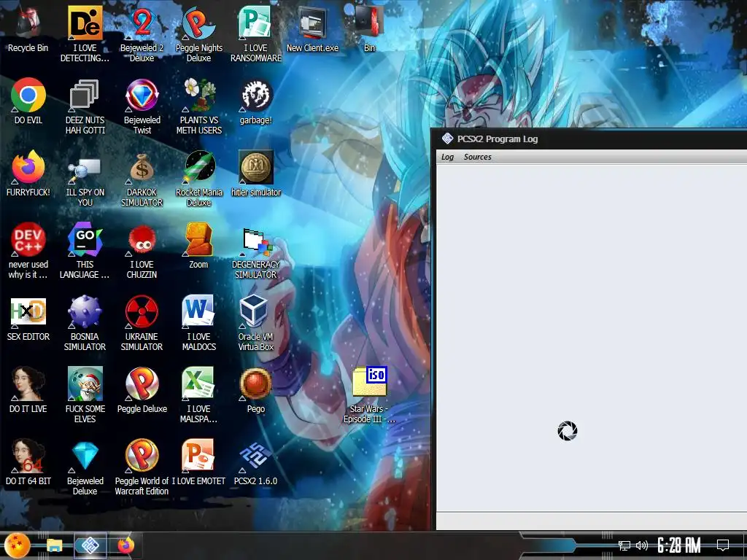Viewport: 747px width, 560px height.
Task: Open the Dragon Ball Start button
Action: [18, 545]
